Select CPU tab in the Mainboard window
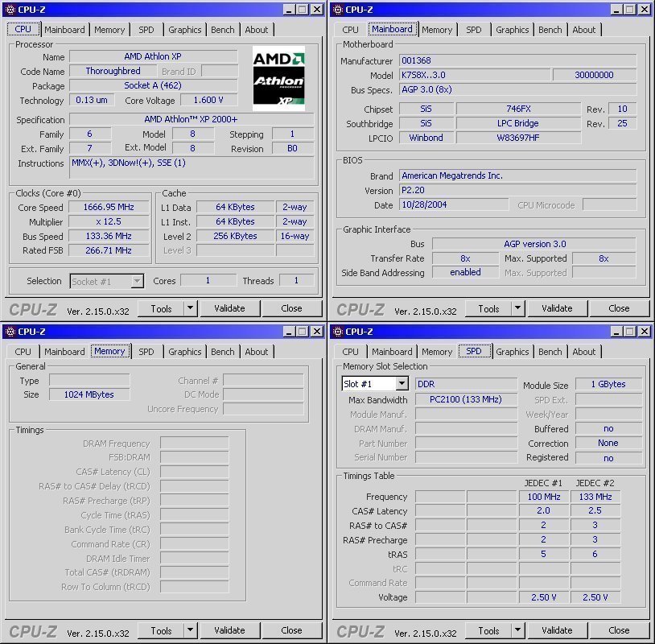The height and width of the screenshot is (644, 655). tap(350, 30)
